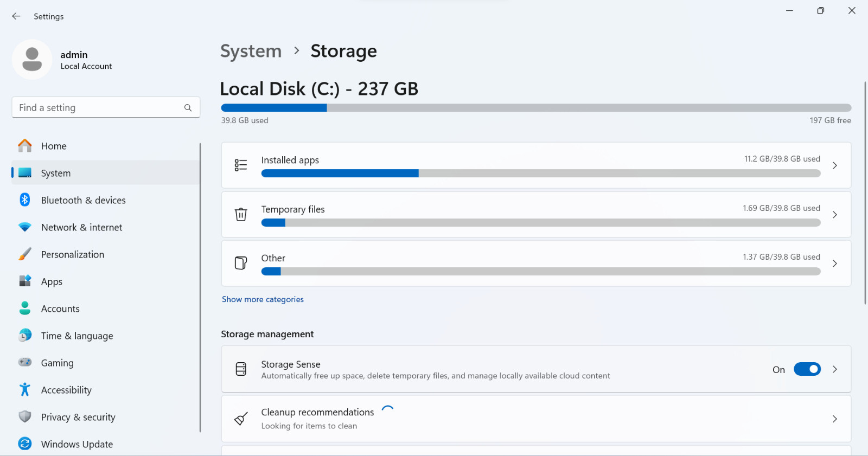This screenshot has width=868, height=456.
Task: Click the admin profile avatar
Action: coord(32,60)
